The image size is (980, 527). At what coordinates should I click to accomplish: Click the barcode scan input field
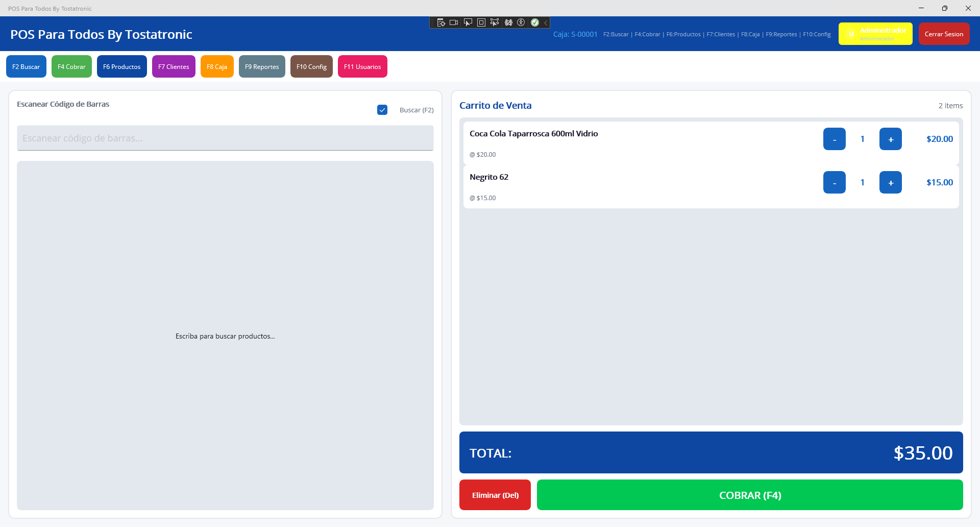[225, 138]
